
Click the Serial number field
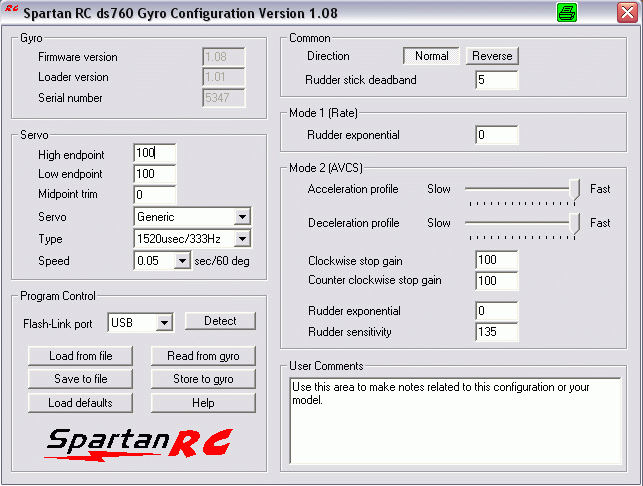pyautogui.click(x=224, y=98)
